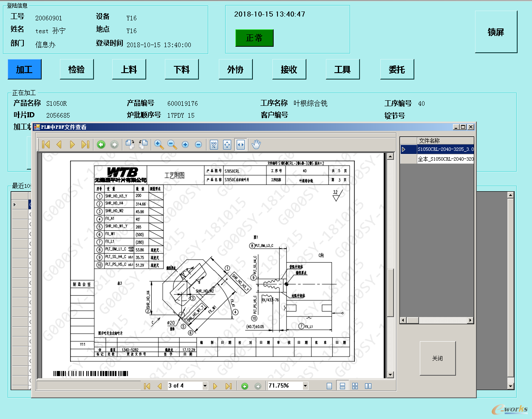Switch to thumbnail grid page layout
The height and width of the screenshot is (419, 532).
[355, 386]
